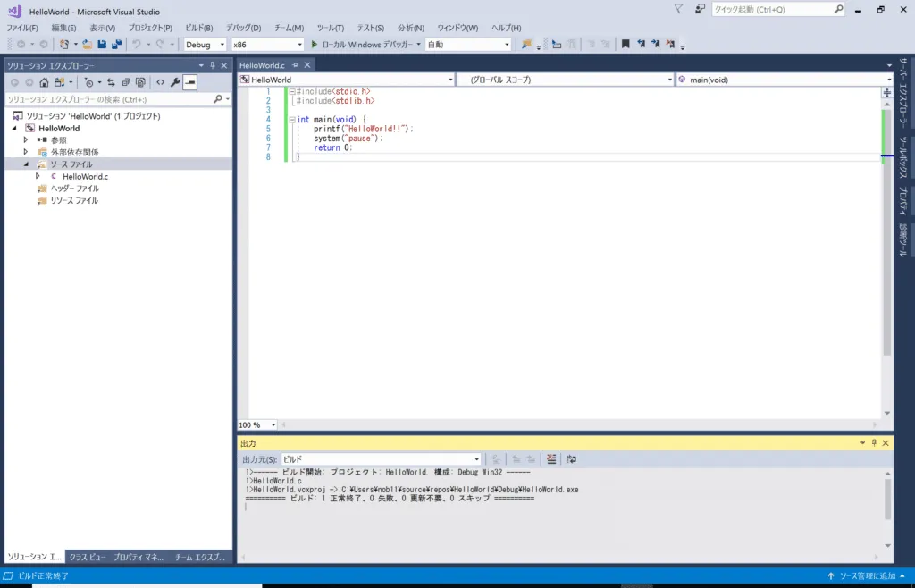Screen dimensions: 915x588
Task: Clear all output in the 出力 panel
Action: 551,459
